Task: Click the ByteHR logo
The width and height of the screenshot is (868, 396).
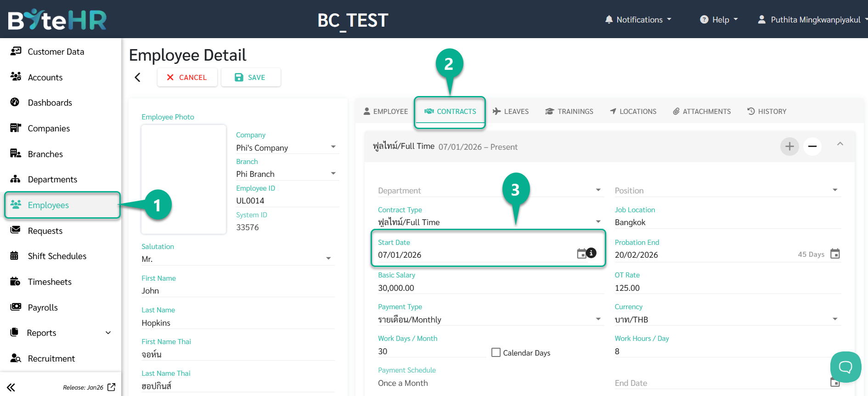Action: click(57, 19)
